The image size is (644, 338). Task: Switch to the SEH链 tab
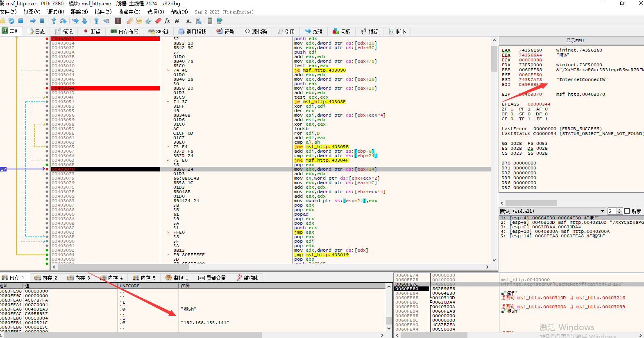click(159, 32)
